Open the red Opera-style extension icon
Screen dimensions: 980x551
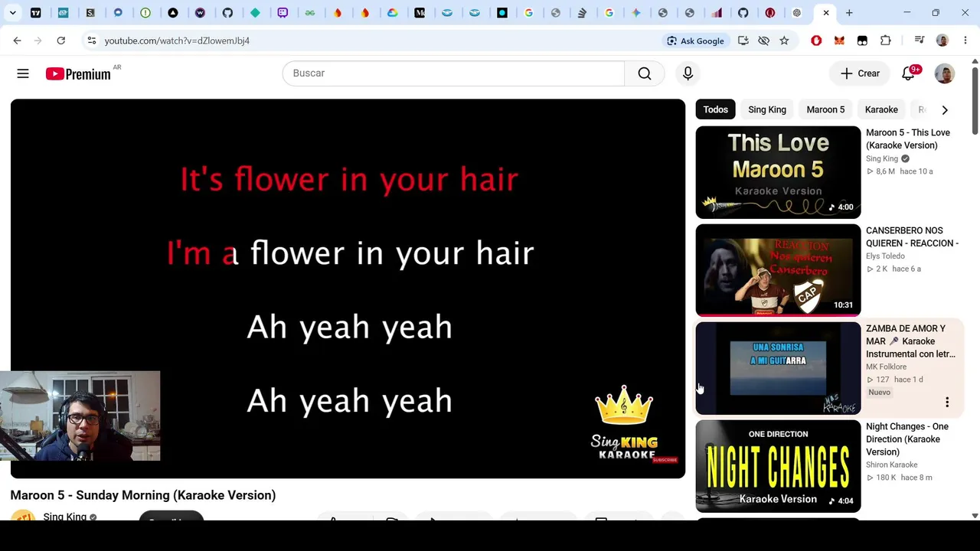pos(816,41)
